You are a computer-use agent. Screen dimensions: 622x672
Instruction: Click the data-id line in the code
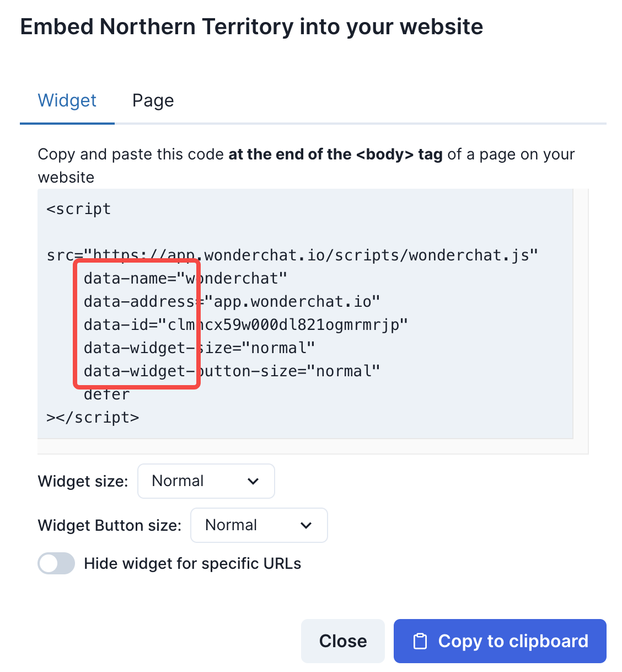click(245, 324)
